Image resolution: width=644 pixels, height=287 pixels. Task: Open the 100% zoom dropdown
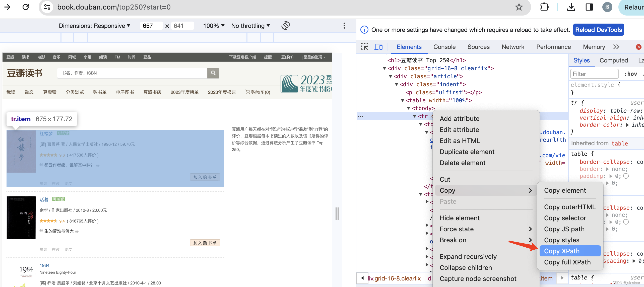[214, 26]
